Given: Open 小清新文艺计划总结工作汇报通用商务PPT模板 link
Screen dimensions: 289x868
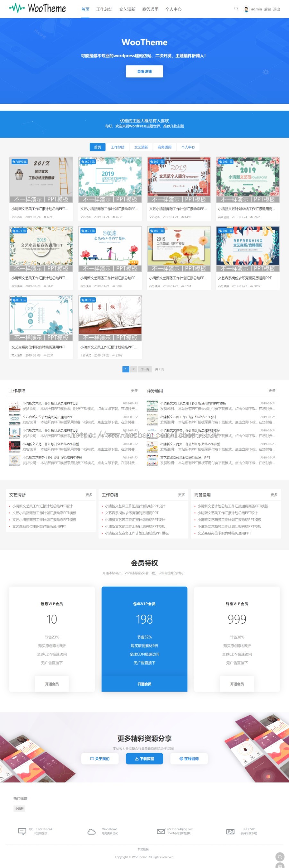Looking at the screenshot, I should pos(233,506).
